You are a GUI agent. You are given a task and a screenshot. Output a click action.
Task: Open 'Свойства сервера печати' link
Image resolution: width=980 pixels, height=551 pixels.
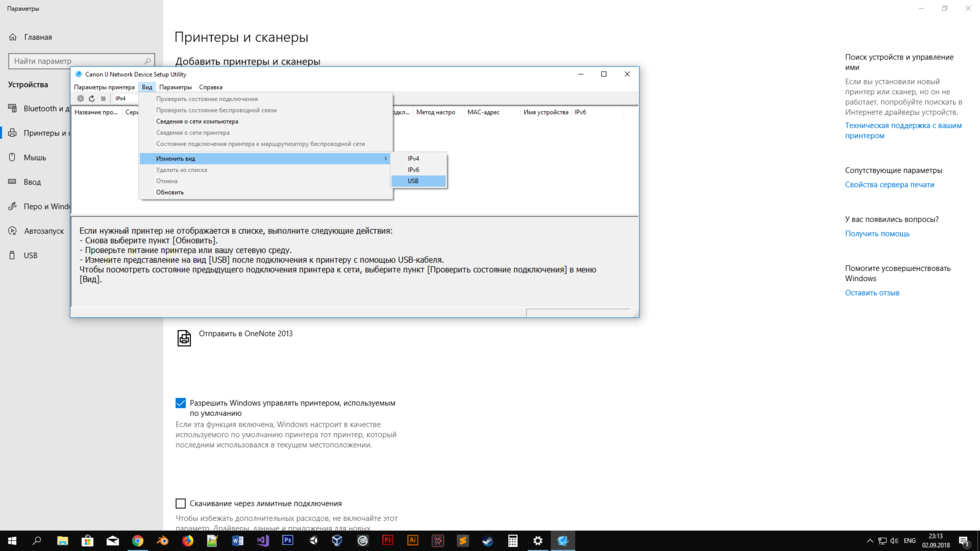click(889, 185)
